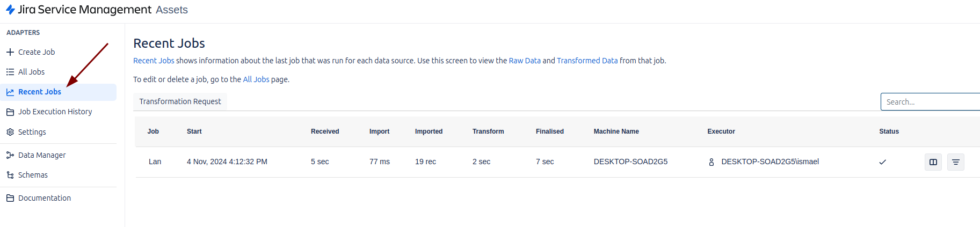Click the Data Manager flow icon
Screen dimensions: 980x227
pyautogui.click(x=10, y=155)
